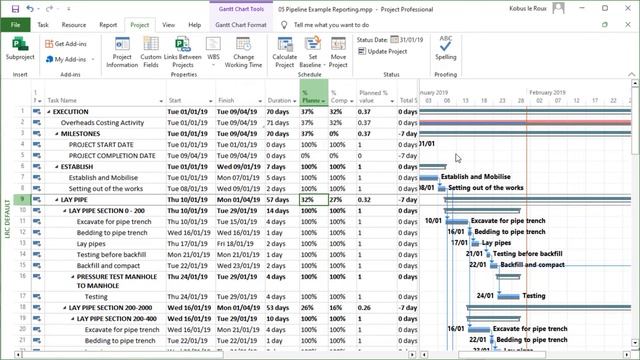Click the Tell me lightbulb icon
640x360 pixels.
(x=284, y=25)
